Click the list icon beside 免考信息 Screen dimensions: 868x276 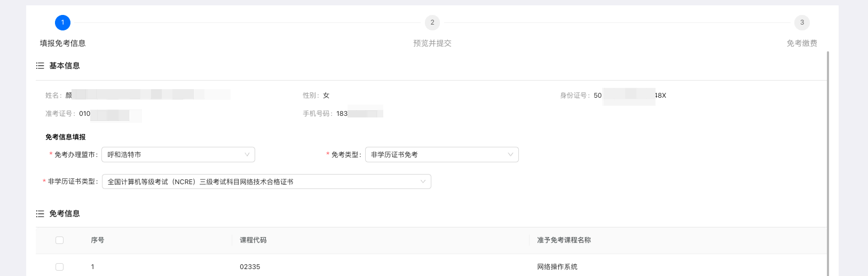click(x=40, y=214)
